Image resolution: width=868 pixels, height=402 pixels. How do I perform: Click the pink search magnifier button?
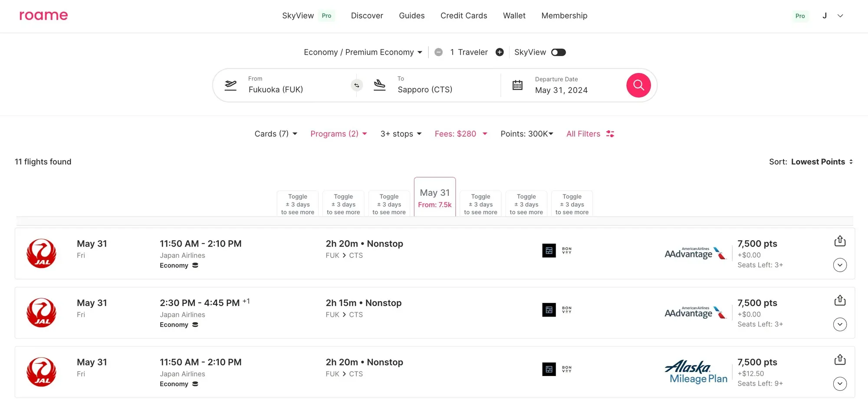click(638, 85)
